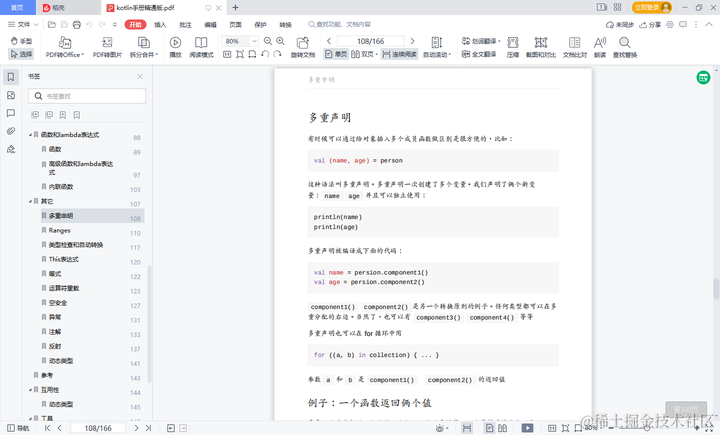Select the 页面 ribbon tab

[236, 24]
